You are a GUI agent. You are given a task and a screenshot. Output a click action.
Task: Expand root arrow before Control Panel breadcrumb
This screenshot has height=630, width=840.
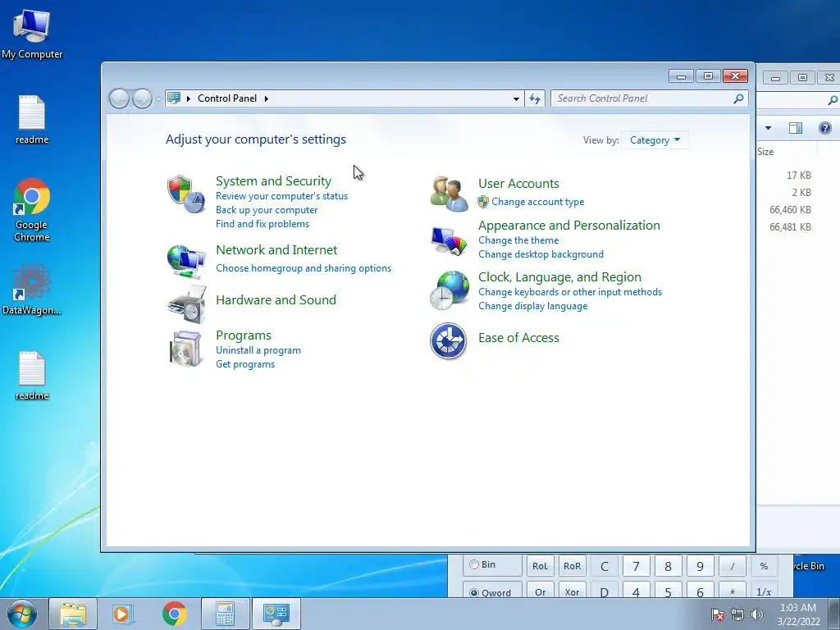click(189, 98)
